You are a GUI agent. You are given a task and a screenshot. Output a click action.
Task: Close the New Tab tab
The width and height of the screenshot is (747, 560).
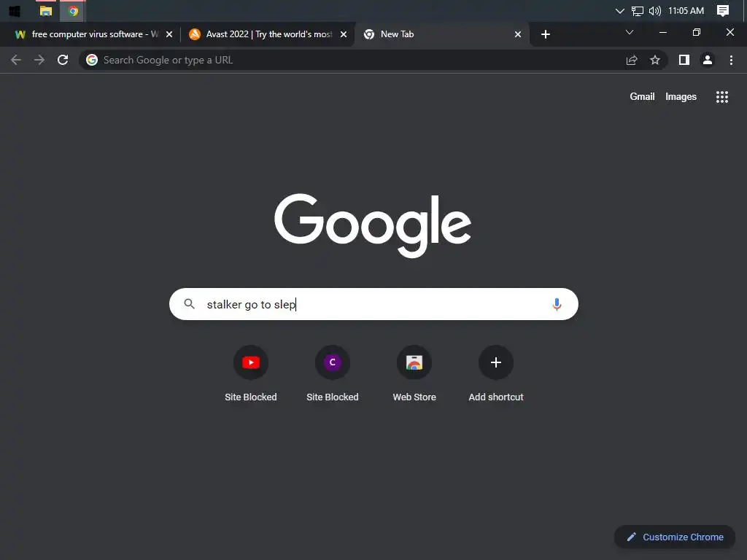pyautogui.click(x=518, y=34)
